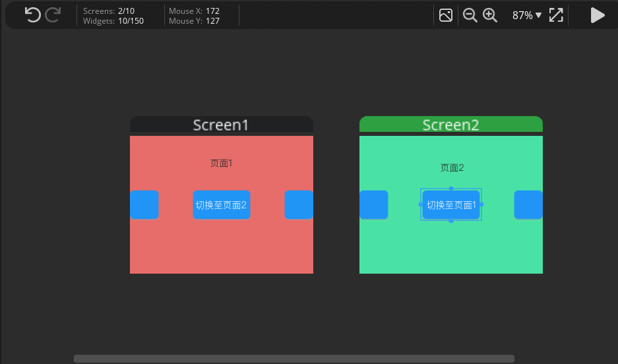The image size is (618, 364).
Task: Click the horizontal scrollbar at the bottom
Action: tap(294, 359)
